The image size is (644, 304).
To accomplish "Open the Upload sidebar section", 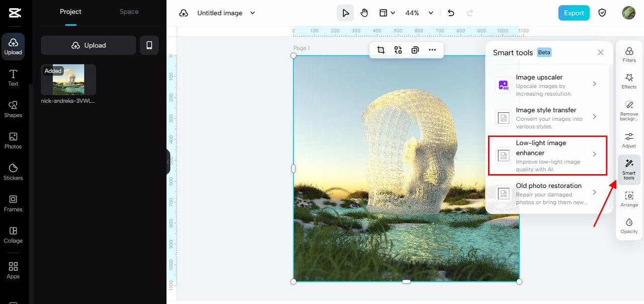I will (13, 46).
